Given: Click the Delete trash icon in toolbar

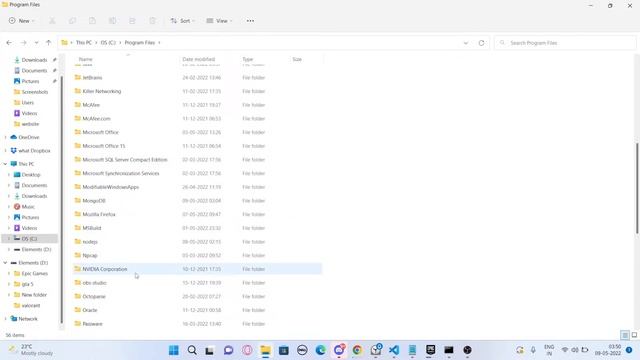Looking at the screenshot, I should pyautogui.click(x=152, y=21).
